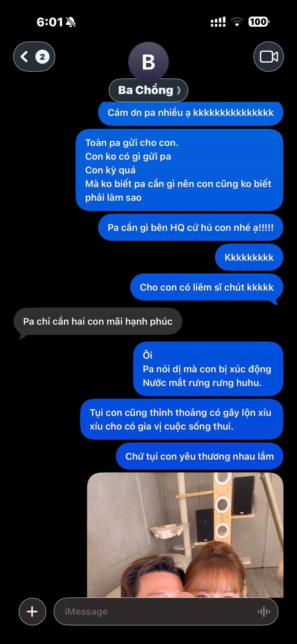Screen dimensions: 297x644
Task: Tap the "Cho con có liêm sĩ chút" bubble
Action: point(207,287)
